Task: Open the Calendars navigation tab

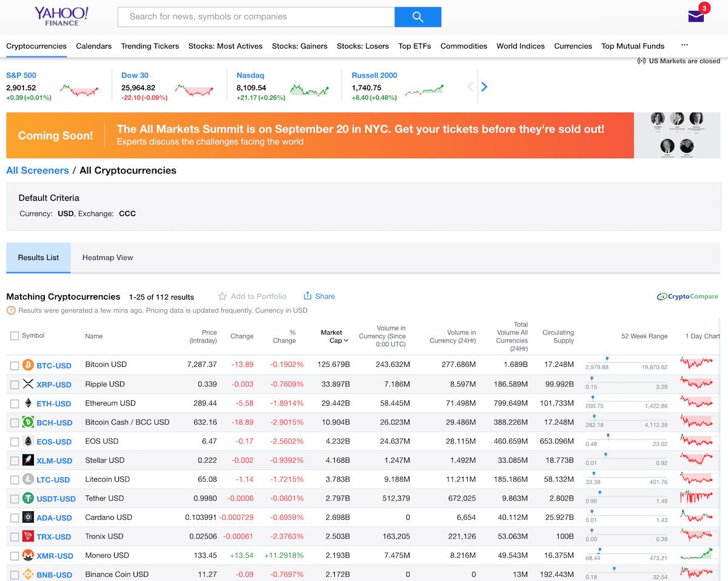Action: pyautogui.click(x=94, y=46)
